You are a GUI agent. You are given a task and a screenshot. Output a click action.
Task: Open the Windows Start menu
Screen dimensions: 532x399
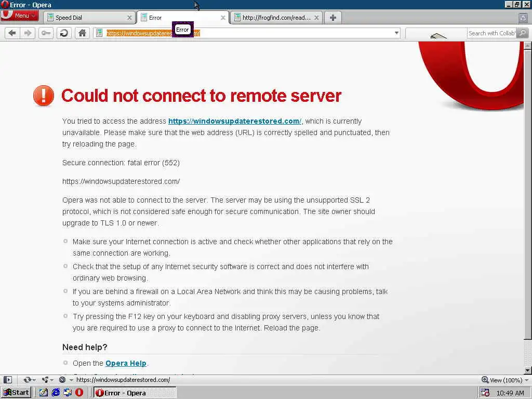(16, 393)
